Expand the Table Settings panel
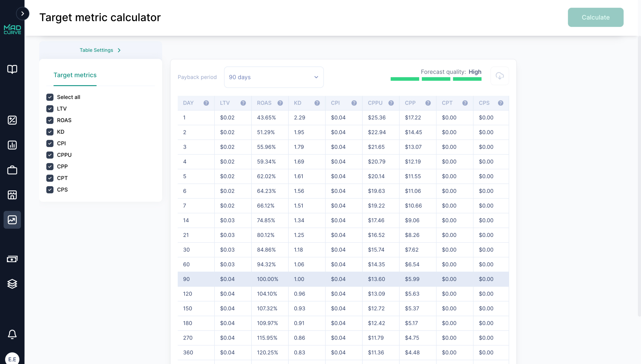The width and height of the screenshot is (641, 364). click(100, 50)
